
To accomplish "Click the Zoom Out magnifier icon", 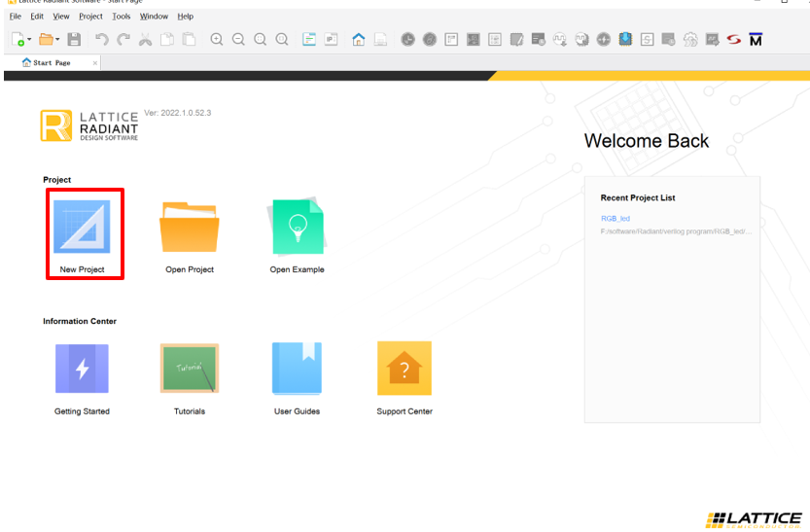I will (238, 39).
